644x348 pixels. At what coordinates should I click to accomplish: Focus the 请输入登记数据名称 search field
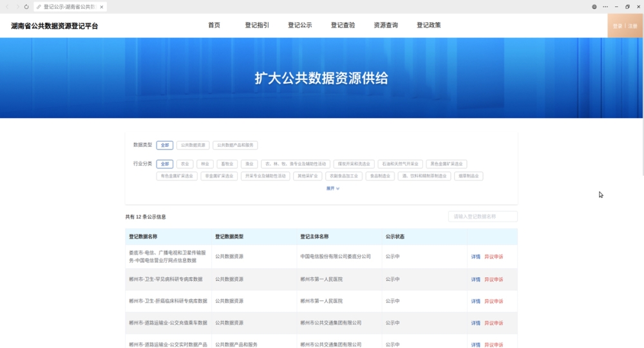(x=482, y=217)
